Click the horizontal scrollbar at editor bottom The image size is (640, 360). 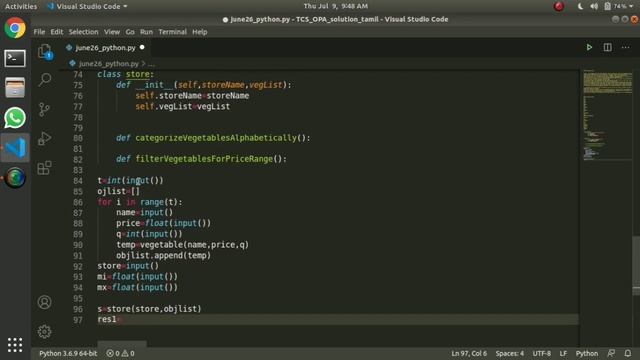coord(122,344)
